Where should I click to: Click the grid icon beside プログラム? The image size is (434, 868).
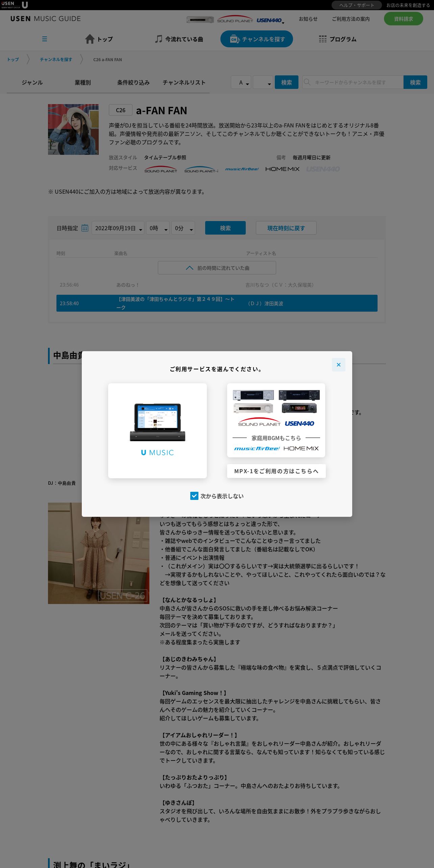point(322,39)
